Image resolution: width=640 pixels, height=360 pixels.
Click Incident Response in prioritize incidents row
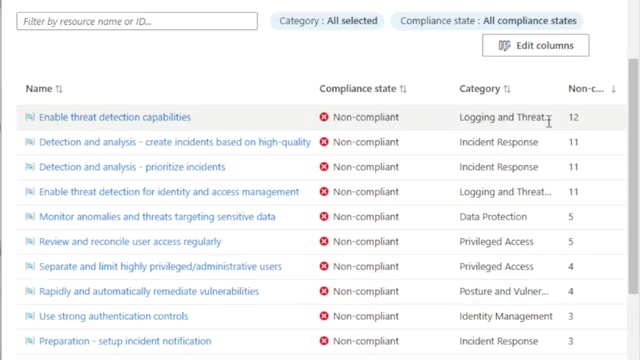click(499, 167)
